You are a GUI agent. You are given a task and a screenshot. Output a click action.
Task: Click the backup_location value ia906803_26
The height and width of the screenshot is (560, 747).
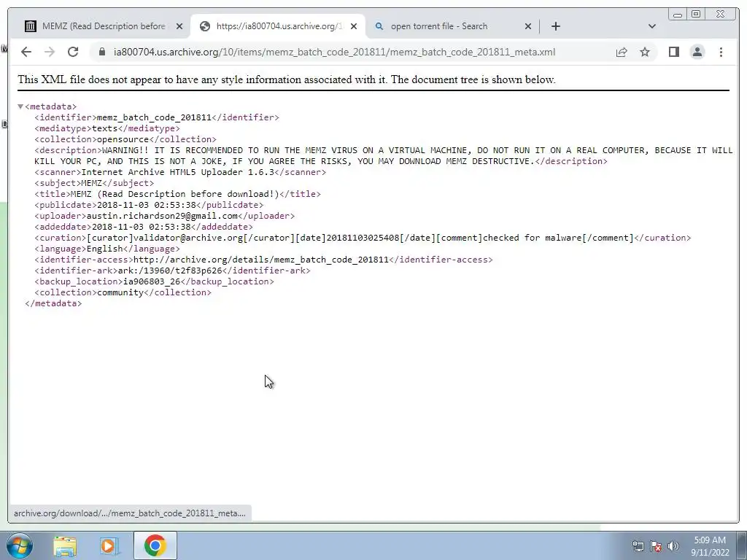pyautogui.click(x=152, y=281)
